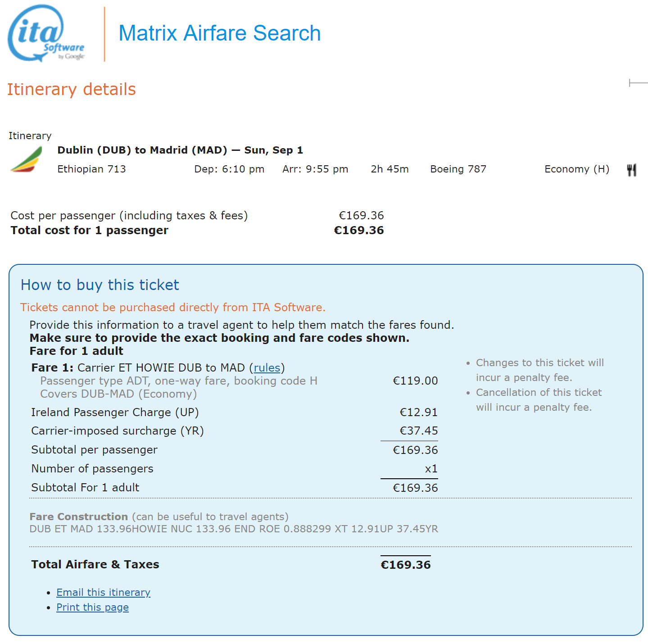Screen dimensions: 648x644
Task: Click the How to buy this ticket heading
Action: coord(100,285)
